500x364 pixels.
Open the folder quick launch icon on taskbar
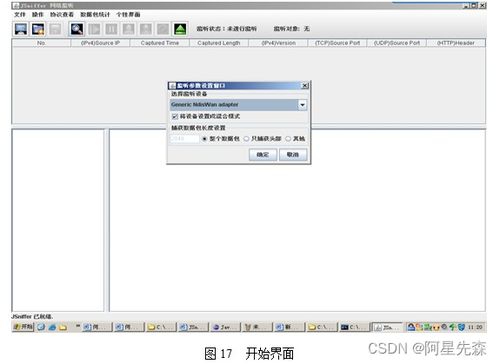(63, 327)
